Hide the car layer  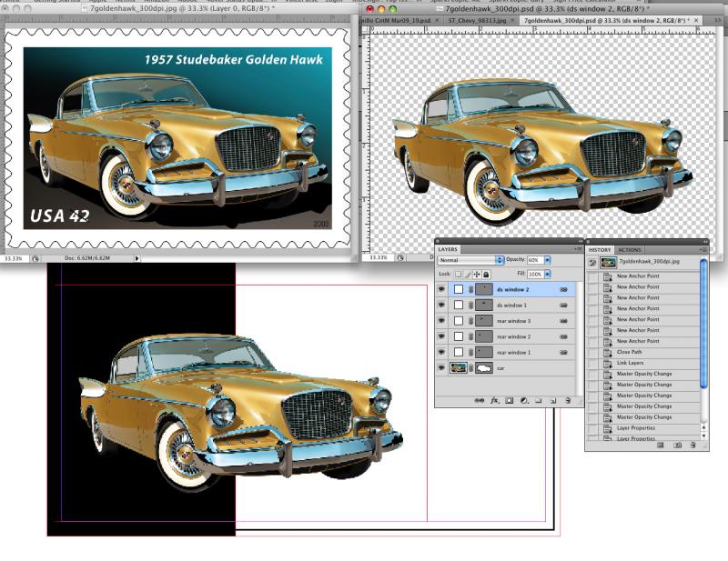click(441, 368)
